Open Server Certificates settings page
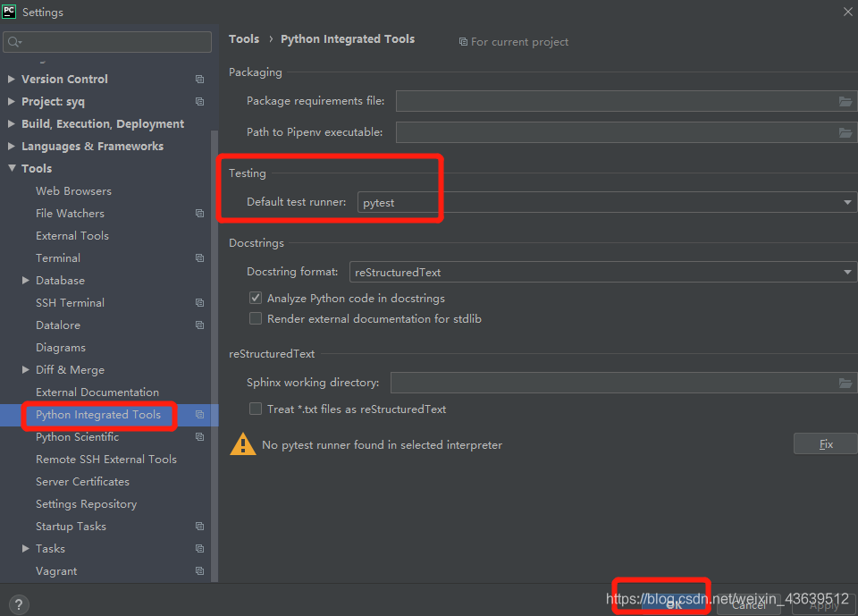This screenshot has height=616, width=858. [82, 482]
